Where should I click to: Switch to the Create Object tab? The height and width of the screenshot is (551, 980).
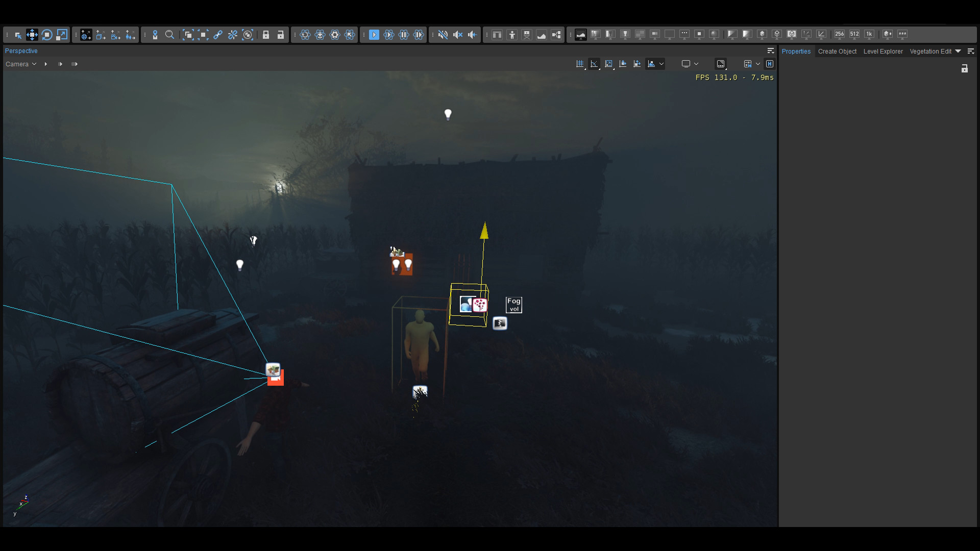(x=837, y=51)
